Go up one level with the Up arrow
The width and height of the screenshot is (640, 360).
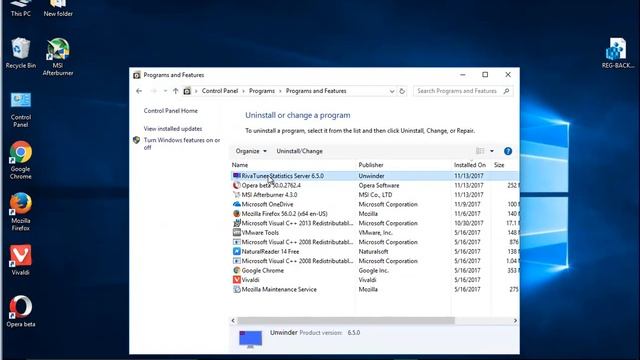pos(176,91)
